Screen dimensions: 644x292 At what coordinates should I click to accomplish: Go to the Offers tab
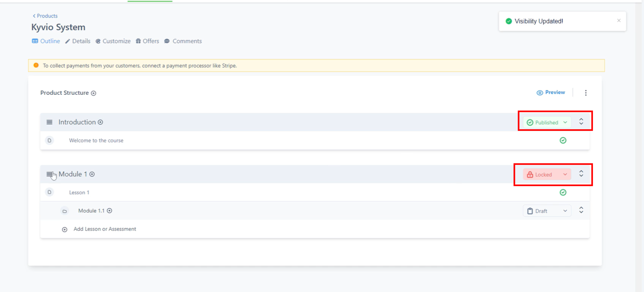click(148, 41)
